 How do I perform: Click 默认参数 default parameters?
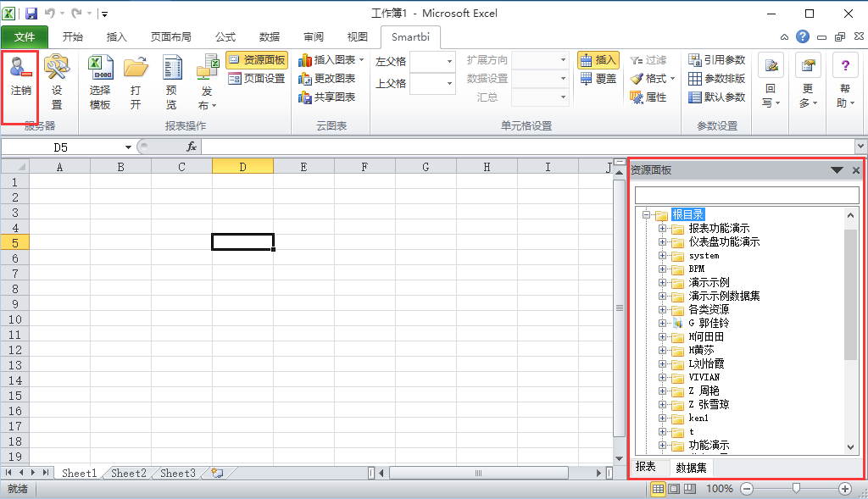click(716, 97)
